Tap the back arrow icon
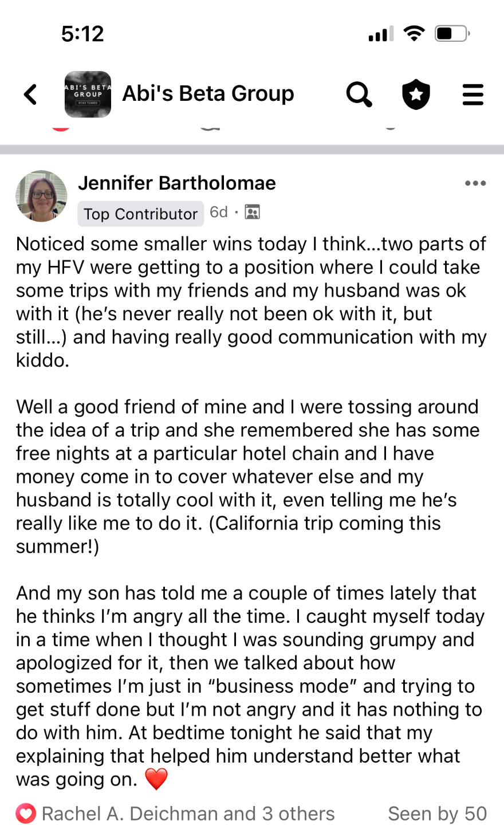This screenshot has height=825, width=504. (31, 95)
